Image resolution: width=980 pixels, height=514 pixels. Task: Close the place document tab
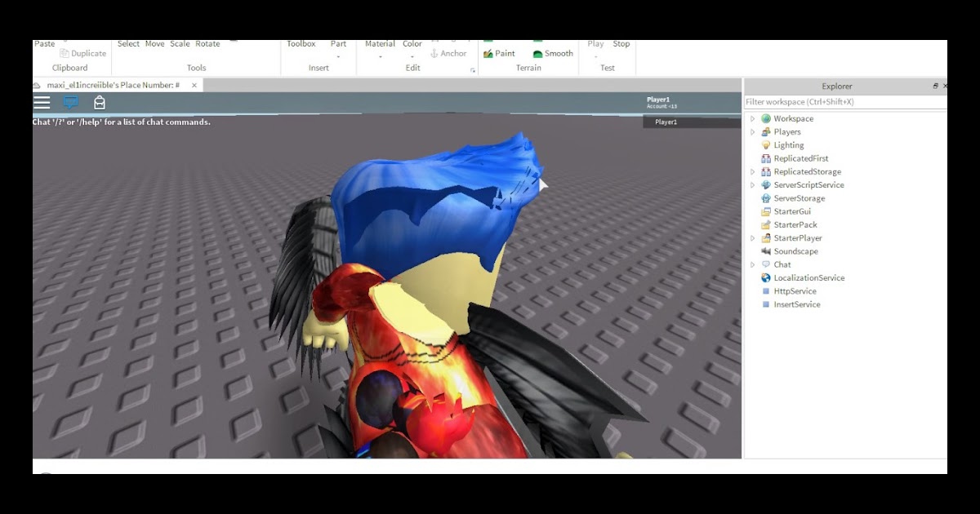click(194, 85)
